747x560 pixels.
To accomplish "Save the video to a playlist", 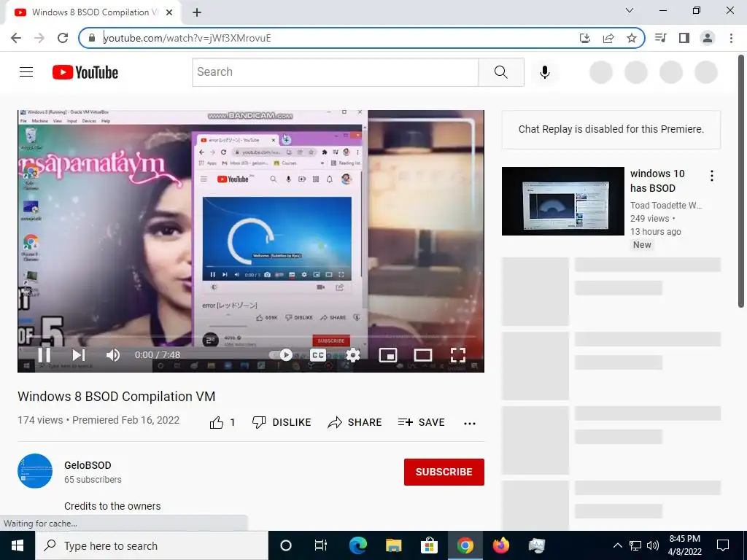I will tap(421, 422).
